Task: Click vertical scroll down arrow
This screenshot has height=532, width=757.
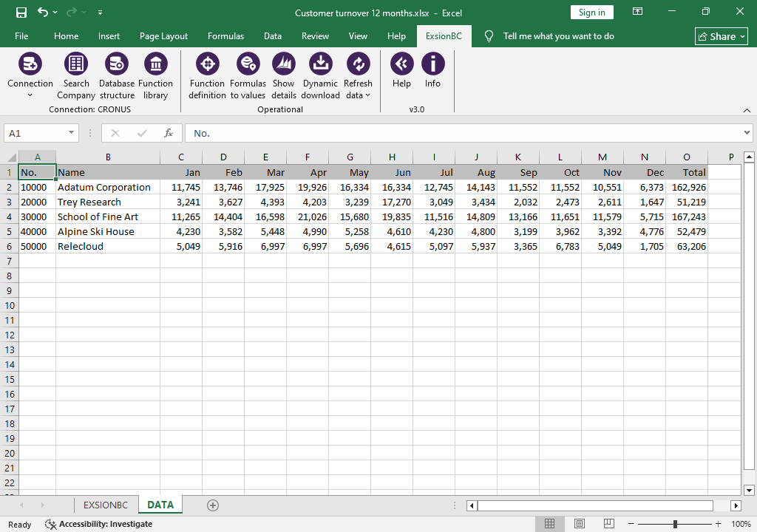Action: (749, 491)
